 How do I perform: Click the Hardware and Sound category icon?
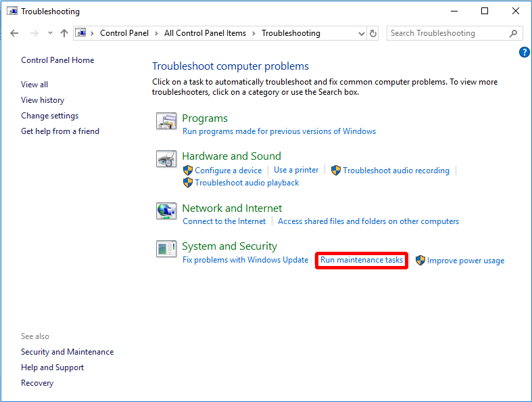click(x=166, y=158)
